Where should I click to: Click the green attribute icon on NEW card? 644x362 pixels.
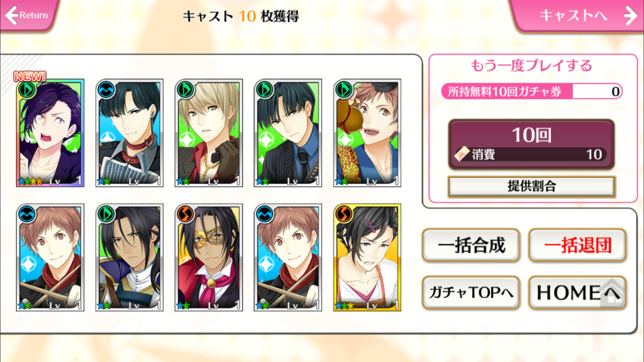click(x=26, y=90)
